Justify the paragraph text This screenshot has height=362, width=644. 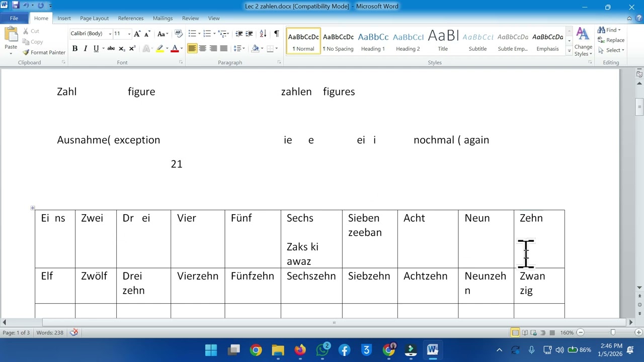tap(223, 48)
